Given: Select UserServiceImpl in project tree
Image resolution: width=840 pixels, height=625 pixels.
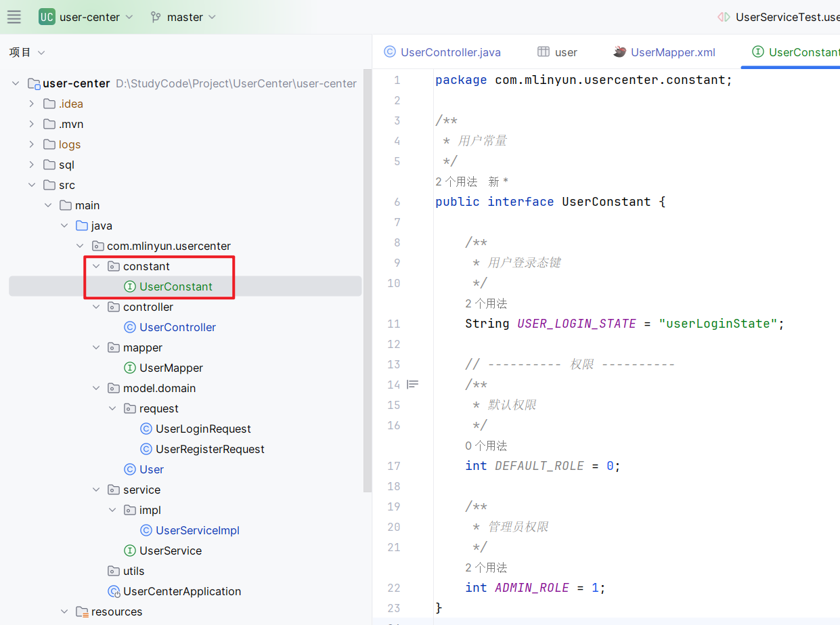Looking at the screenshot, I should point(197,530).
